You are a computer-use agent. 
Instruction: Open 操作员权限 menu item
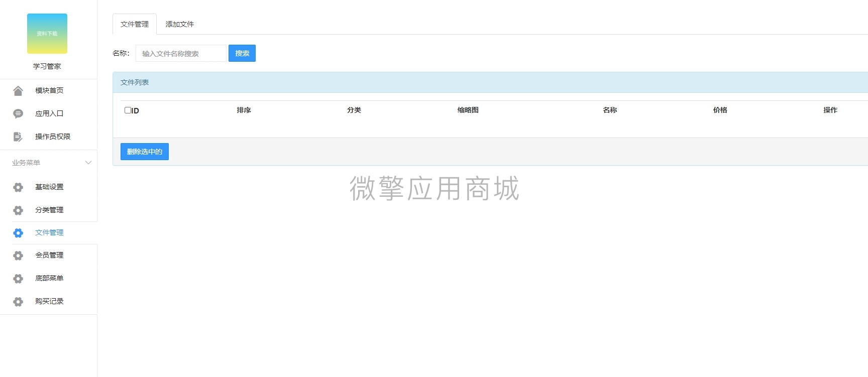pos(53,137)
